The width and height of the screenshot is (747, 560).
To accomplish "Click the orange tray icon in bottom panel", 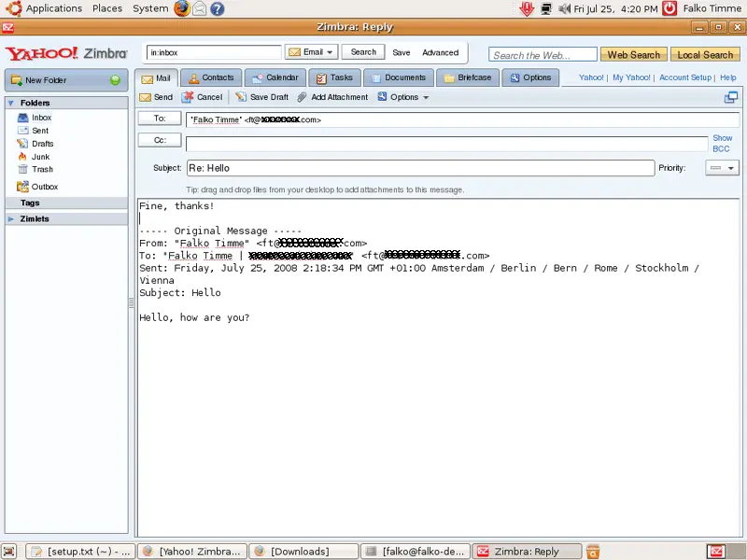I will click(593, 552).
